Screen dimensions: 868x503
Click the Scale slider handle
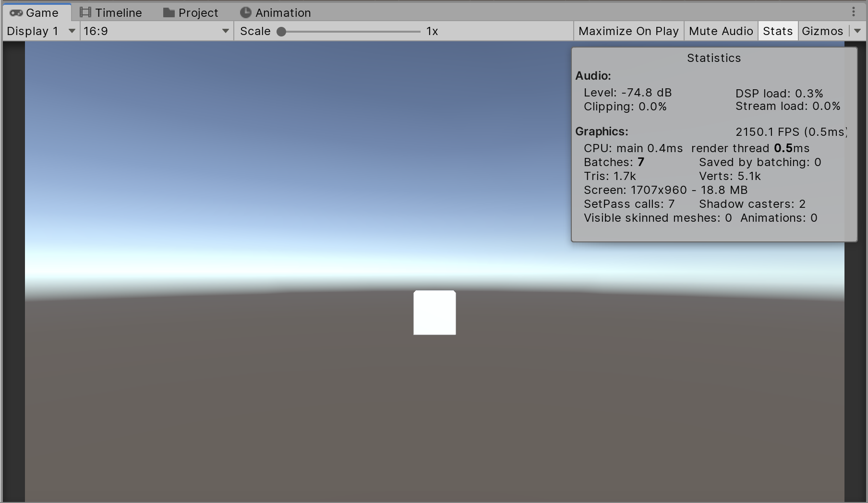(282, 32)
